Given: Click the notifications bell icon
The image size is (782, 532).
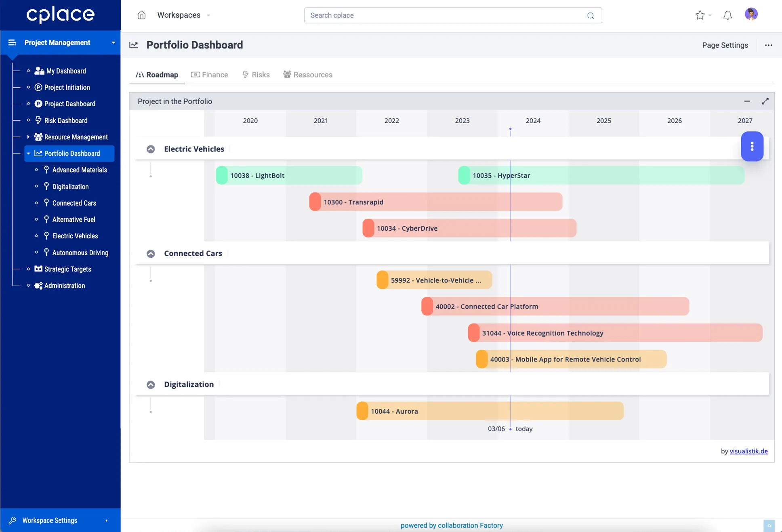Looking at the screenshot, I should click(727, 15).
